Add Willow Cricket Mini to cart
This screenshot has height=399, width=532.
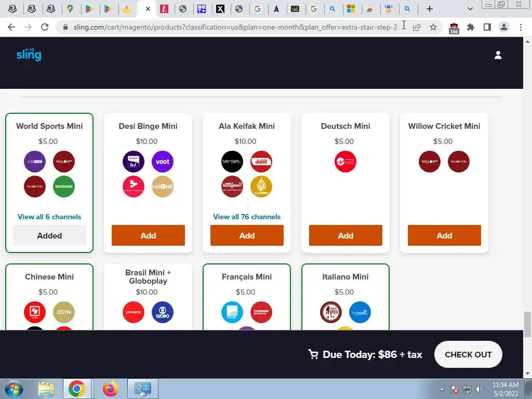click(x=445, y=235)
